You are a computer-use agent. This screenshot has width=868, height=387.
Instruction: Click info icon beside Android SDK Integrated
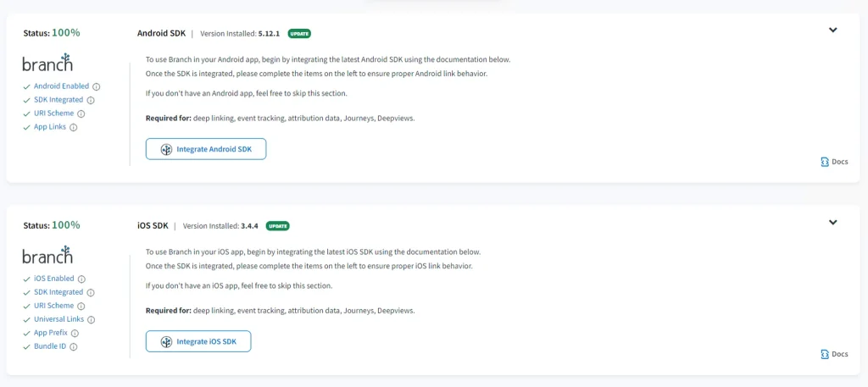91,100
